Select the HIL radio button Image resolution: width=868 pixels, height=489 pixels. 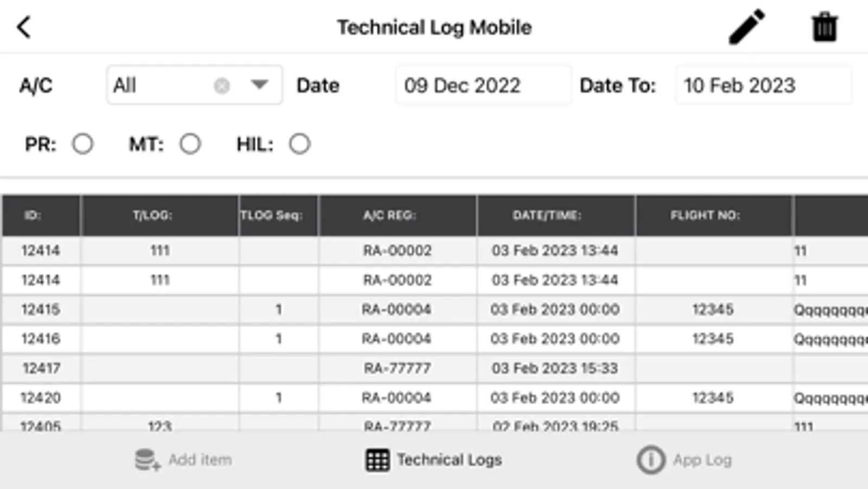point(299,144)
